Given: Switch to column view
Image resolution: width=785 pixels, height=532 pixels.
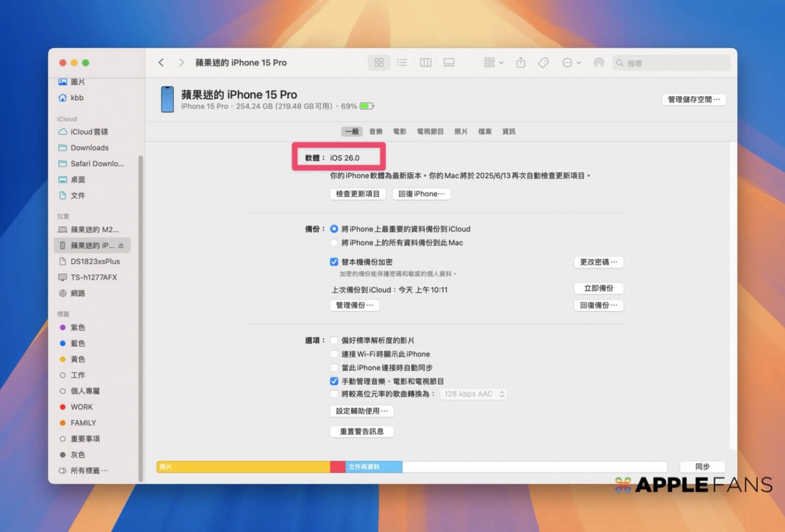Looking at the screenshot, I should [x=425, y=63].
